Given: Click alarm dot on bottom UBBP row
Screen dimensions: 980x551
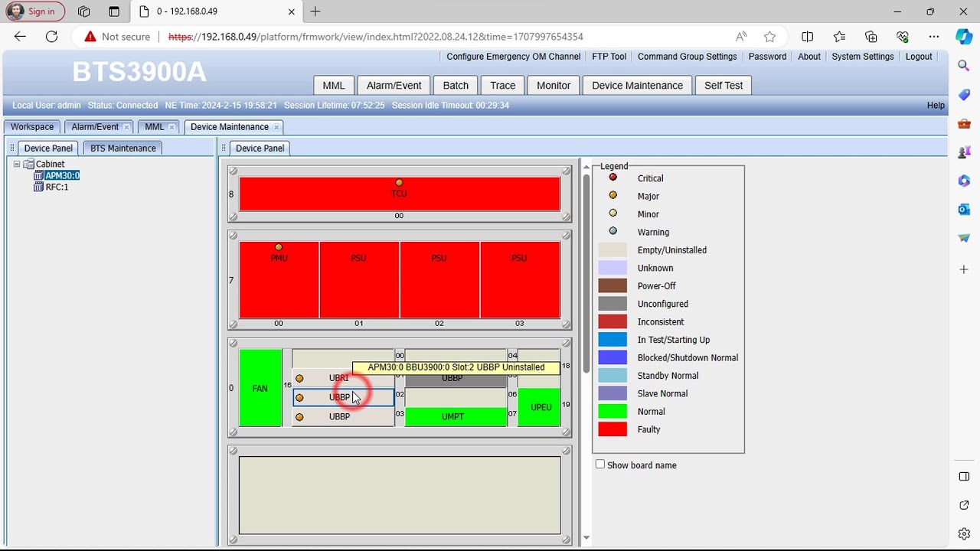Looking at the screenshot, I should 299,417.
